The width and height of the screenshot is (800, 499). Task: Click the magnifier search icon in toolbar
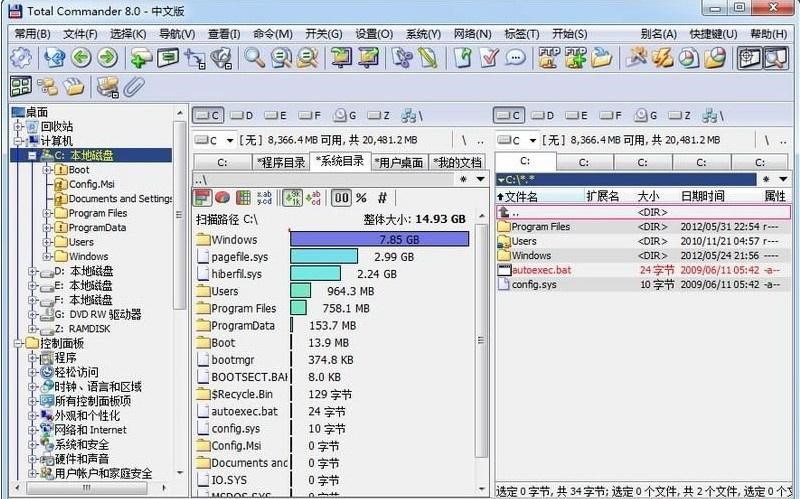[x=254, y=58]
